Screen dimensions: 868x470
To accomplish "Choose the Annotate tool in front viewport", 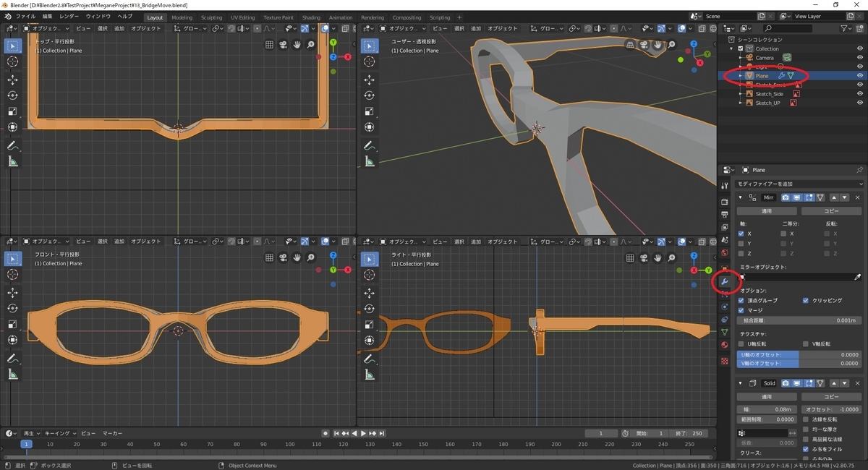I will pyautogui.click(x=12, y=358).
